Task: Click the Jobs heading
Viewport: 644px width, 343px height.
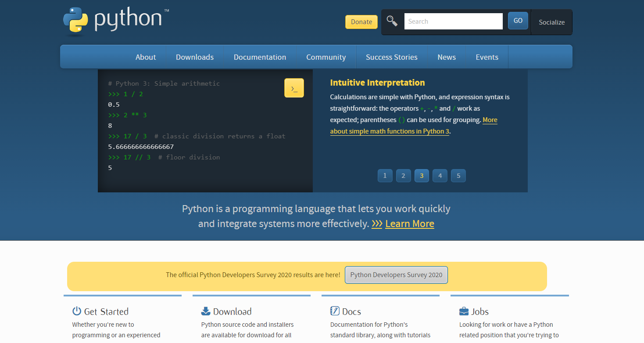Action: (480, 311)
